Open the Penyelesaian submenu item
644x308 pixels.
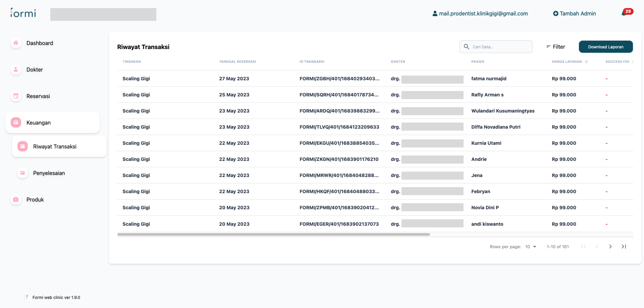[49, 173]
